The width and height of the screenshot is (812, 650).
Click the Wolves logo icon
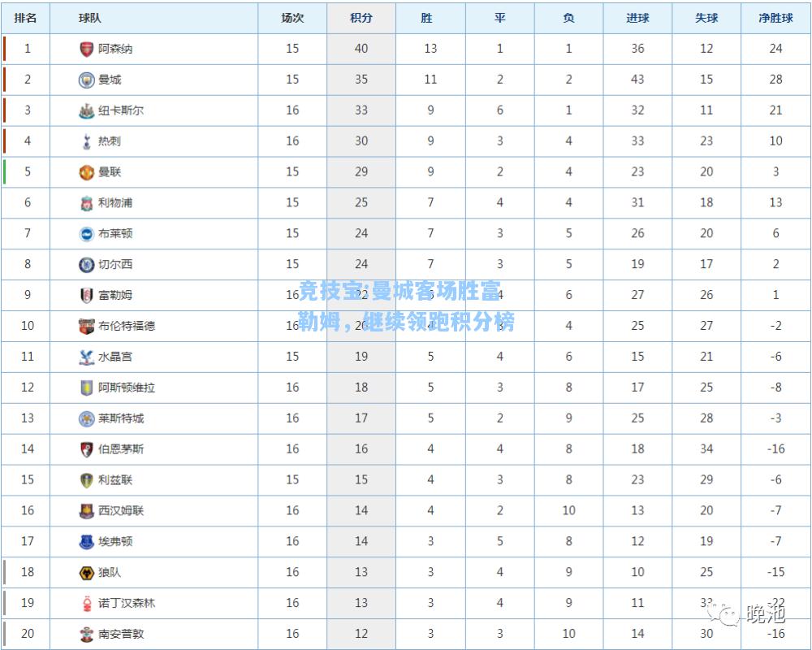87,572
